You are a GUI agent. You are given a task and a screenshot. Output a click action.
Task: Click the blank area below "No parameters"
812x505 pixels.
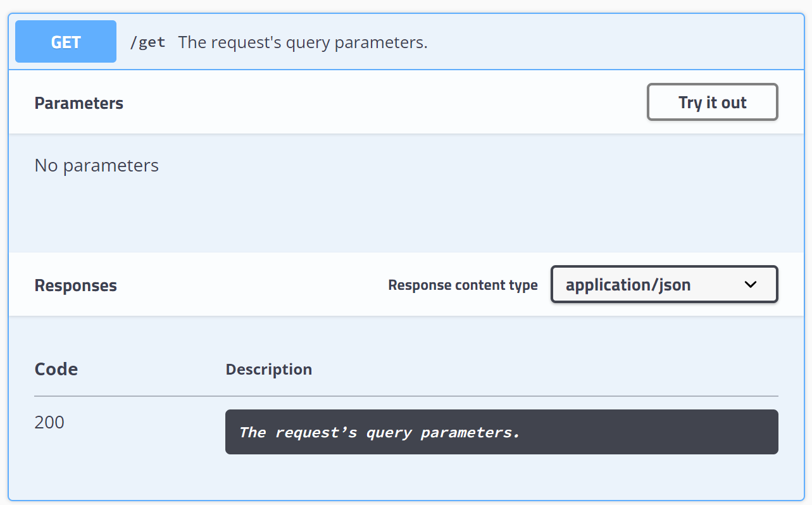coord(405,215)
